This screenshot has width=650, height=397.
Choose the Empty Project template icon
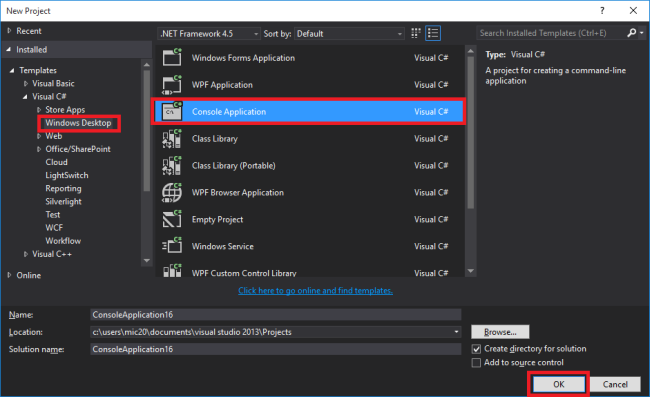pyautogui.click(x=172, y=219)
